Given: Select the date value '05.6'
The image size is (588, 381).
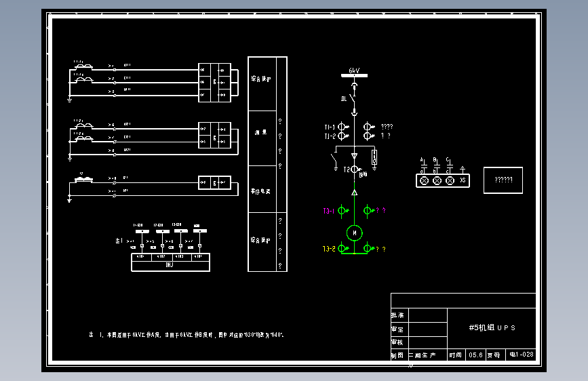Looking at the screenshot, I should pyautogui.click(x=475, y=355).
